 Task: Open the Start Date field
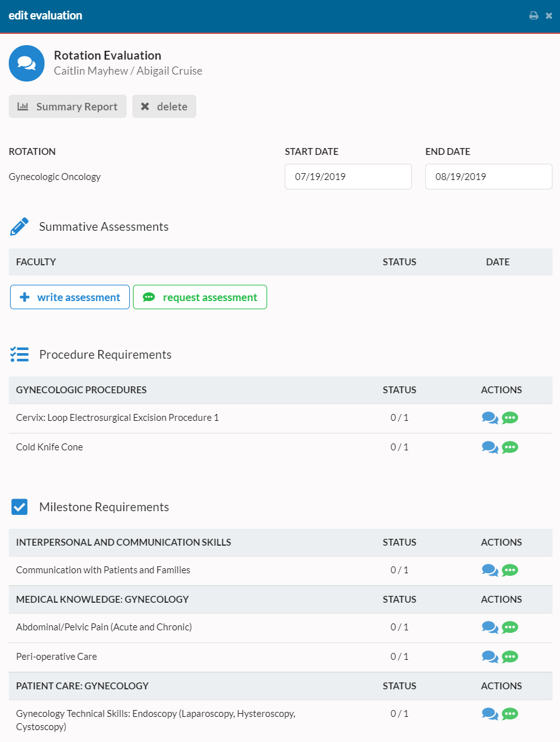tap(348, 176)
